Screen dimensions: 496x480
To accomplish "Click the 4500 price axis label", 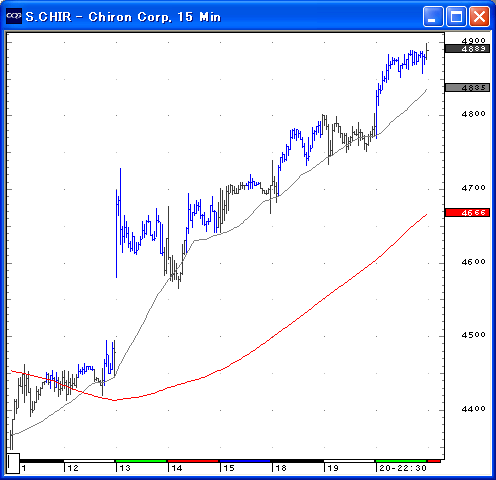I will point(473,335).
